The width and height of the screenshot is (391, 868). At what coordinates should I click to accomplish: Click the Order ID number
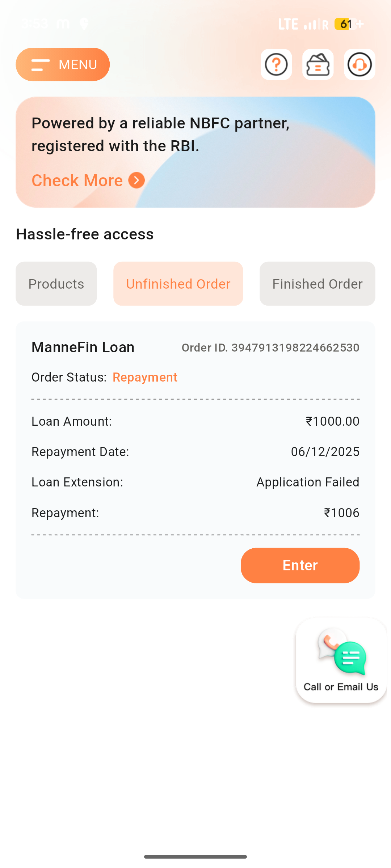pyautogui.click(x=295, y=348)
